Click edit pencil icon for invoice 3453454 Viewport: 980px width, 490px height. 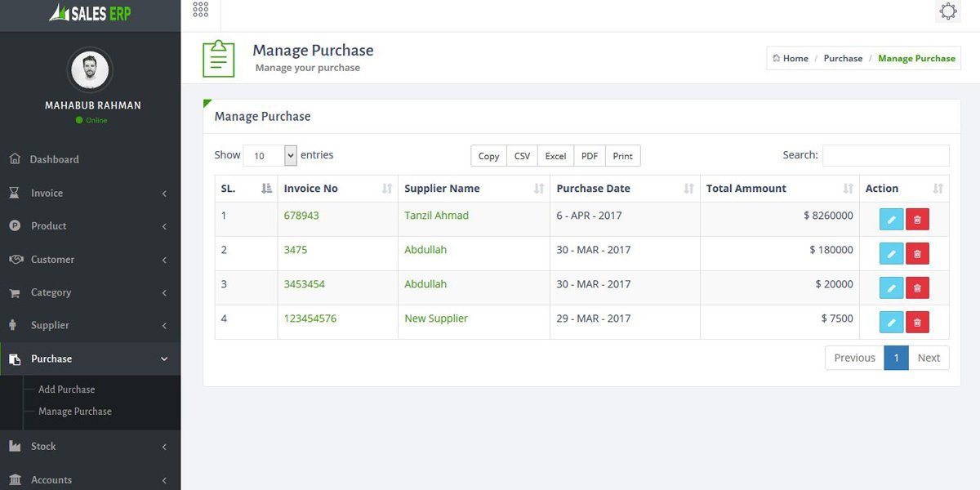click(891, 288)
